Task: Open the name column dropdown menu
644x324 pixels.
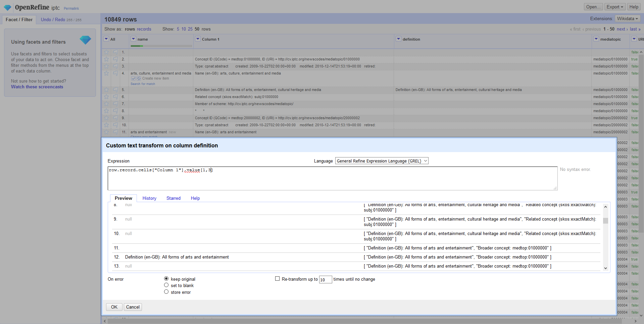Action: (133, 39)
